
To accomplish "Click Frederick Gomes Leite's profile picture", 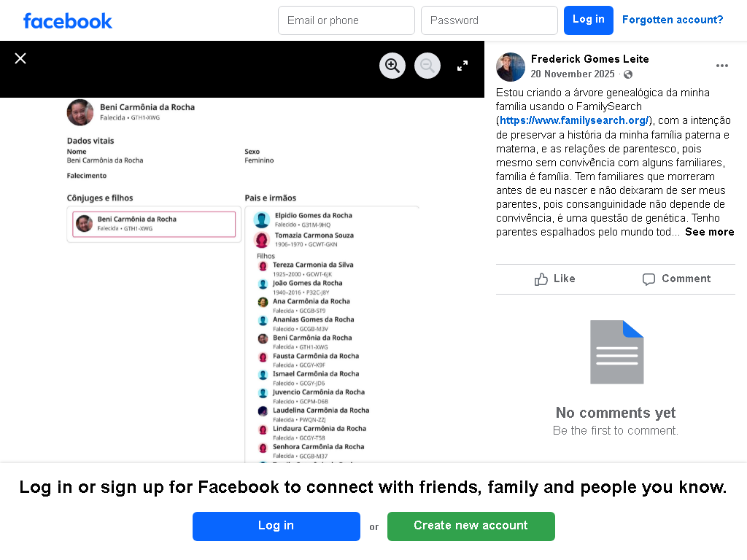I will [x=511, y=67].
